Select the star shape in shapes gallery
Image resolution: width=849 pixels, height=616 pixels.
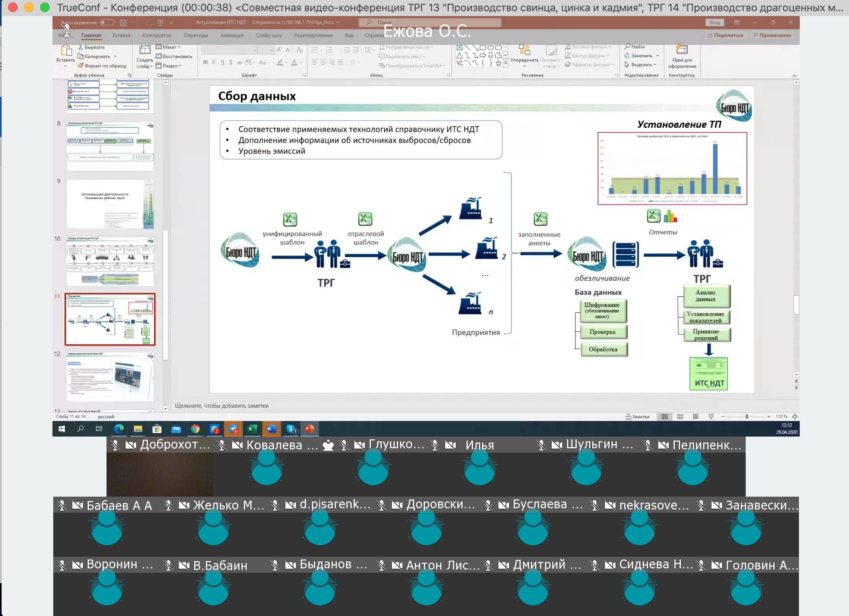pos(498,63)
